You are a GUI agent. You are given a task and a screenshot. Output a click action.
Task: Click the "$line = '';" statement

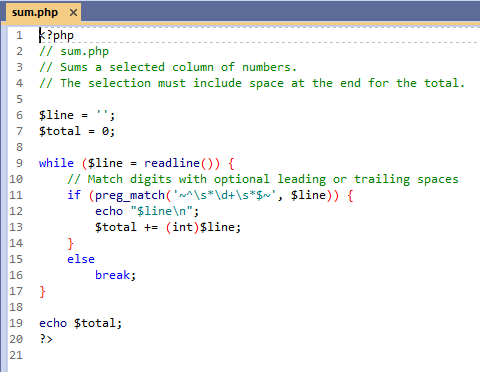coord(77,115)
